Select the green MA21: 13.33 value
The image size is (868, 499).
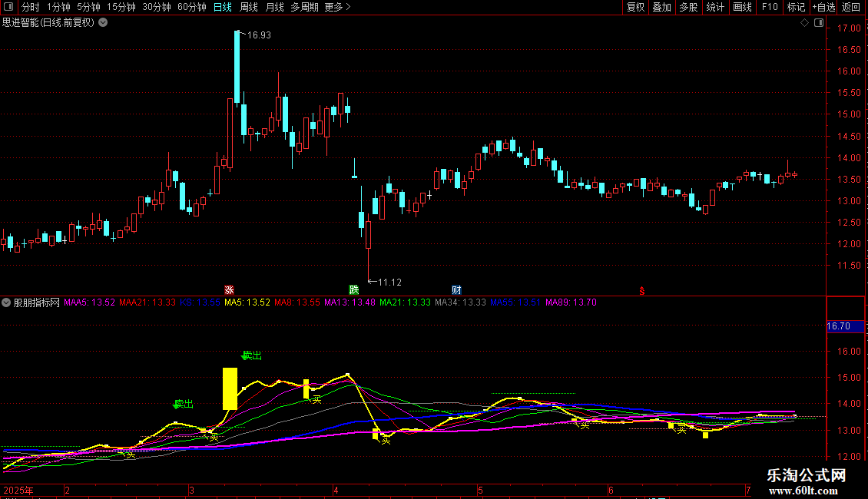coord(406,302)
